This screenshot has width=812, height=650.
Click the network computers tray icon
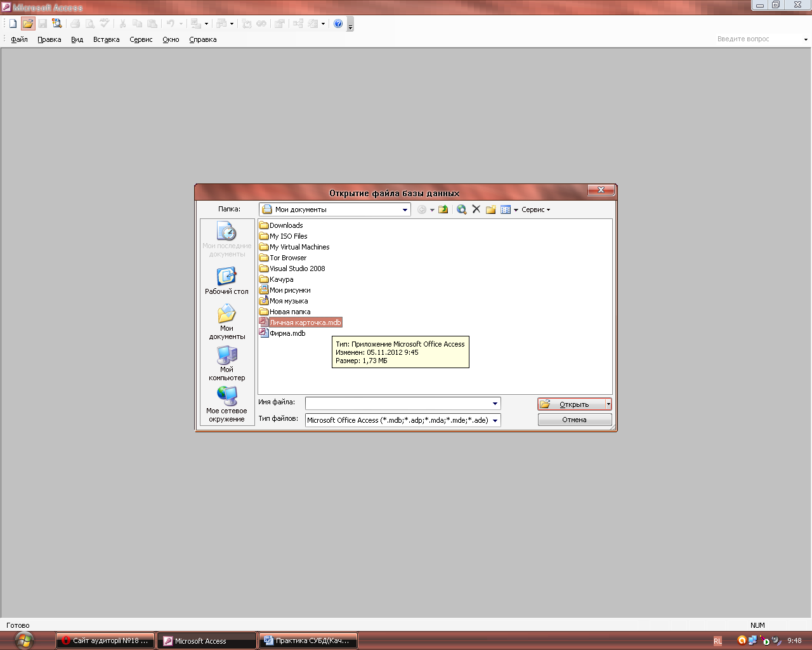[752, 640]
